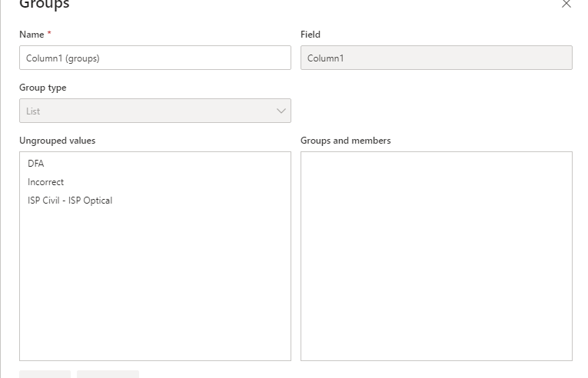Viewport: 588px width, 378px height.
Task: Click the Field box showing Column1
Action: (436, 58)
